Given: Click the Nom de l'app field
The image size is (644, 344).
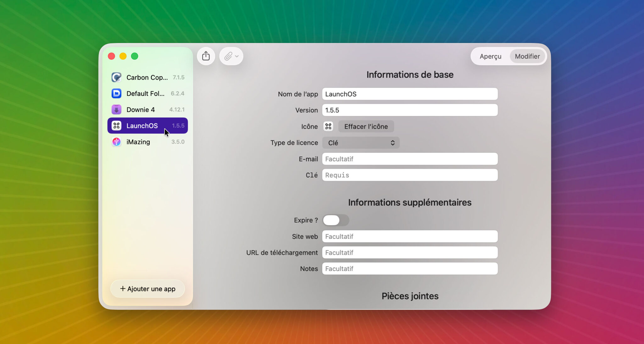Looking at the screenshot, I should 410,94.
